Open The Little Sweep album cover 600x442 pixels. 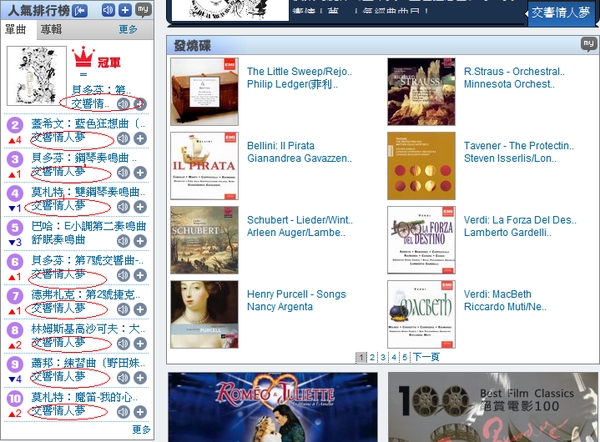(204, 92)
